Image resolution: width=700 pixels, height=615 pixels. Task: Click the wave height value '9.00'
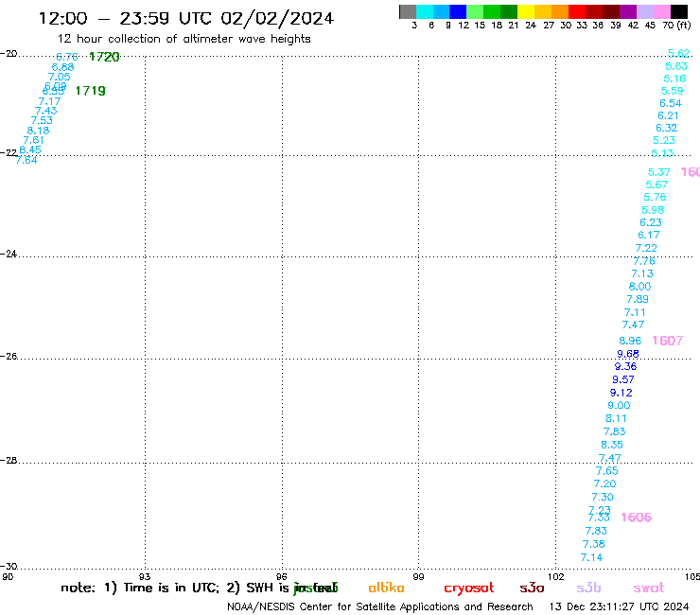pos(619,406)
